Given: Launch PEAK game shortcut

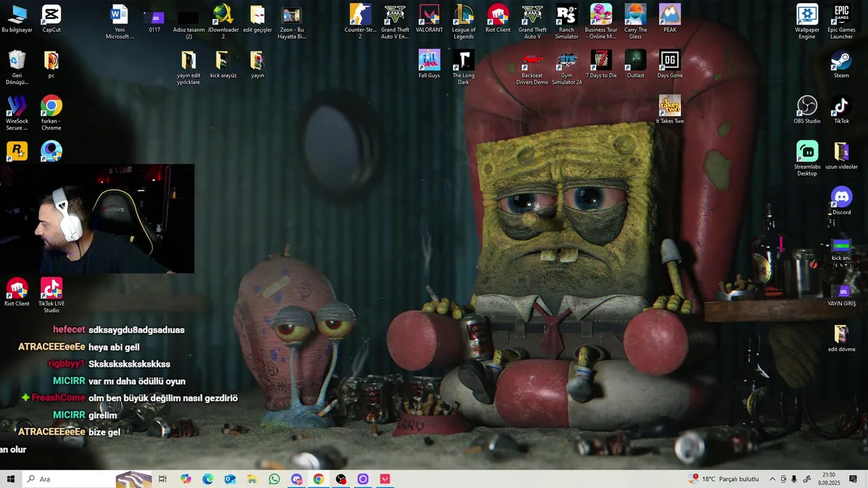Looking at the screenshot, I should click(x=670, y=19).
